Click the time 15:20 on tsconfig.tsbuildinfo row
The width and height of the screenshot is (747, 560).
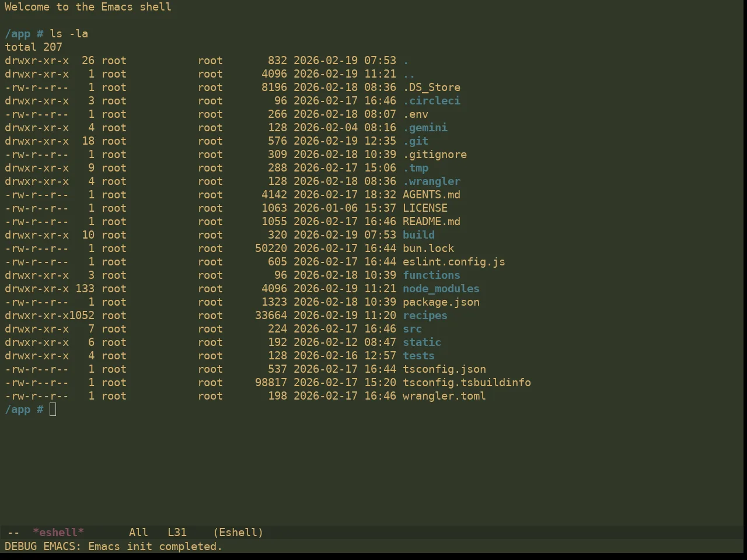pyautogui.click(x=380, y=383)
